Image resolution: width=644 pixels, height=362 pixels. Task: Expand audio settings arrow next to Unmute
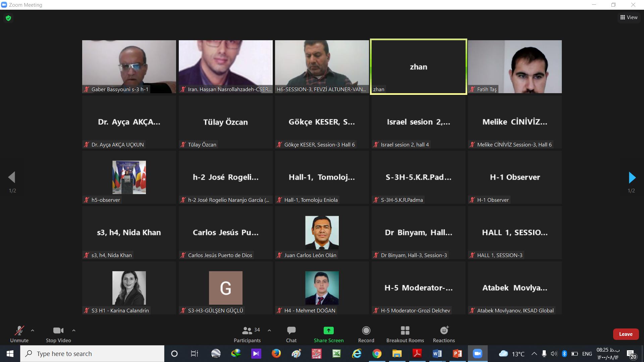point(33,330)
